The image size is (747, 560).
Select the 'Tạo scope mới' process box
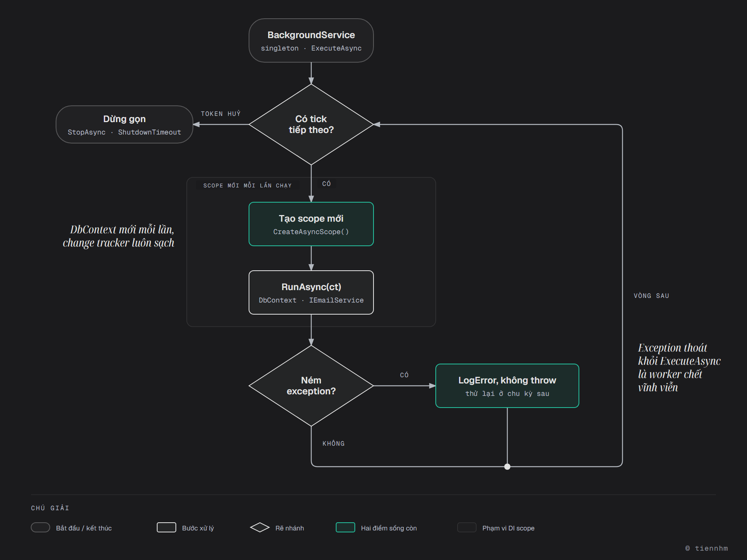point(311,224)
